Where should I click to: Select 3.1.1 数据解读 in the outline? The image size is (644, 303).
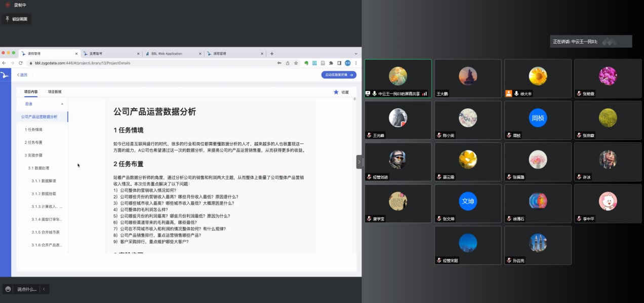pos(44,181)
